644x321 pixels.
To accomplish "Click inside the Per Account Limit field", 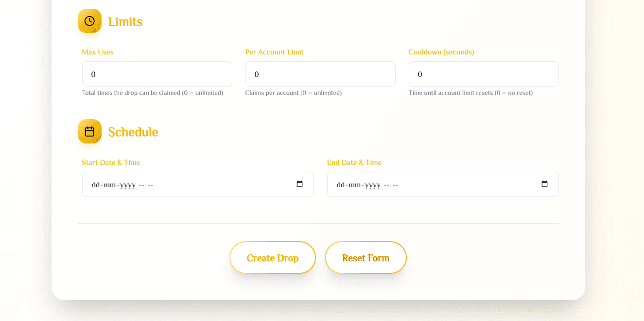I will [x=319, y=74].
